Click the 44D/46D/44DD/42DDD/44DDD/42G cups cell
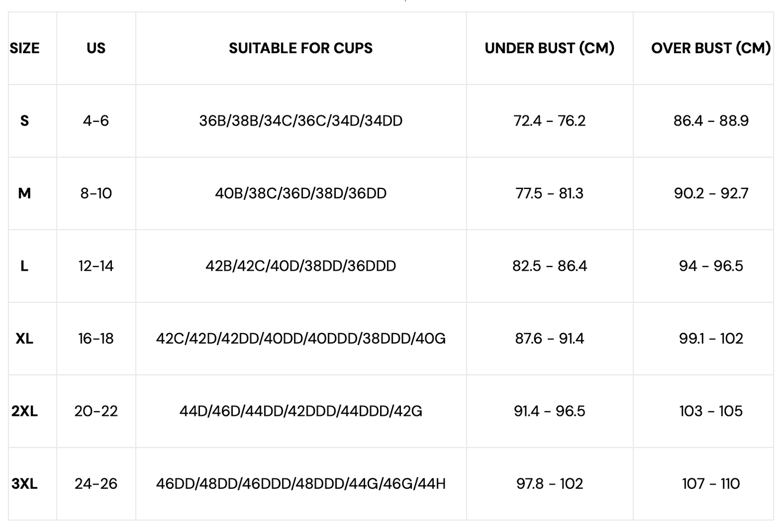Viewport: 781px width, 532px height. (x=300, y=411)
